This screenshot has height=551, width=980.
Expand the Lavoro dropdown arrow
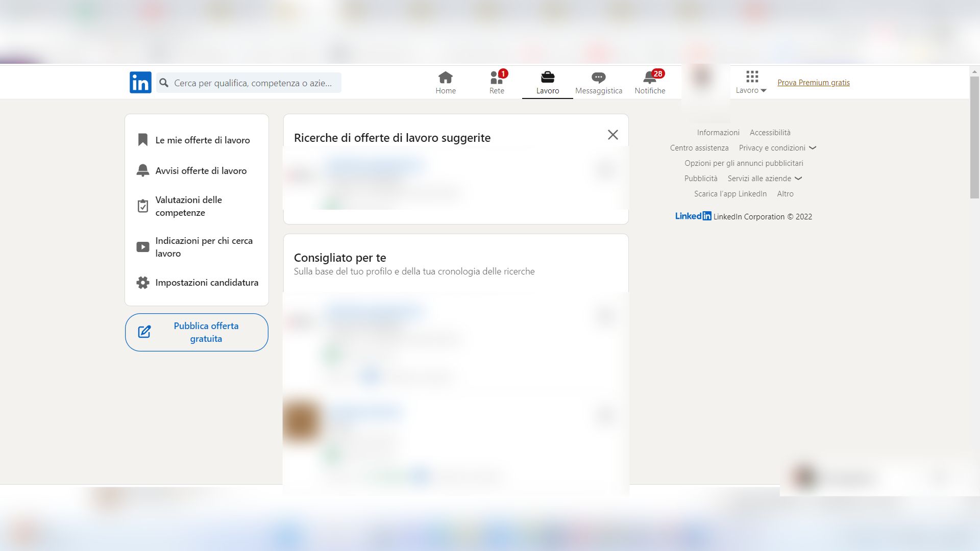click(764, 91)
